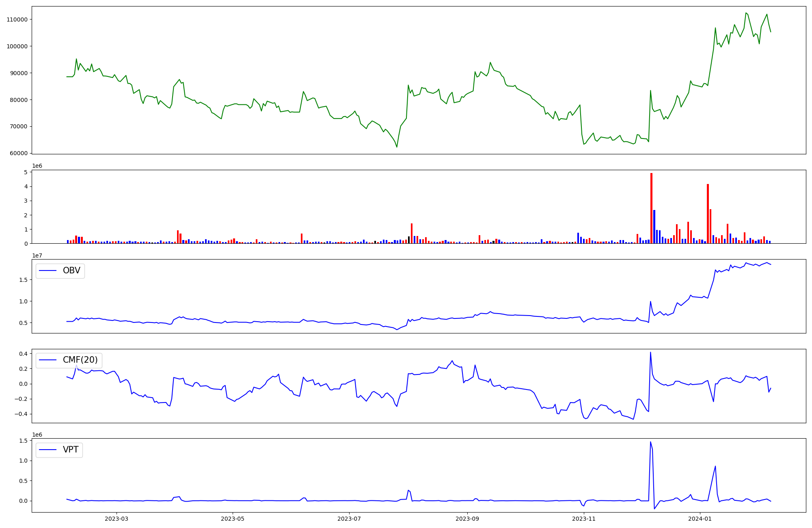812x528 pixels.
Task: Click the OBV legend label
Action: [71, 271]
